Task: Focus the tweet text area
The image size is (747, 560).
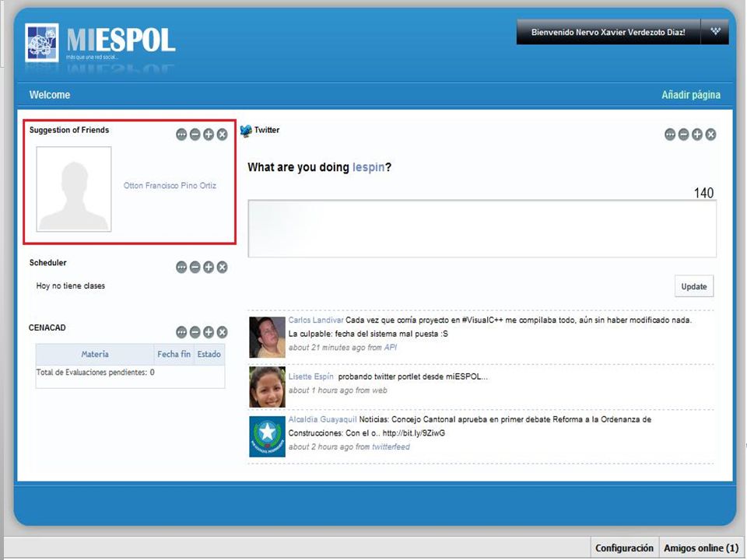Action: point(482,229)
